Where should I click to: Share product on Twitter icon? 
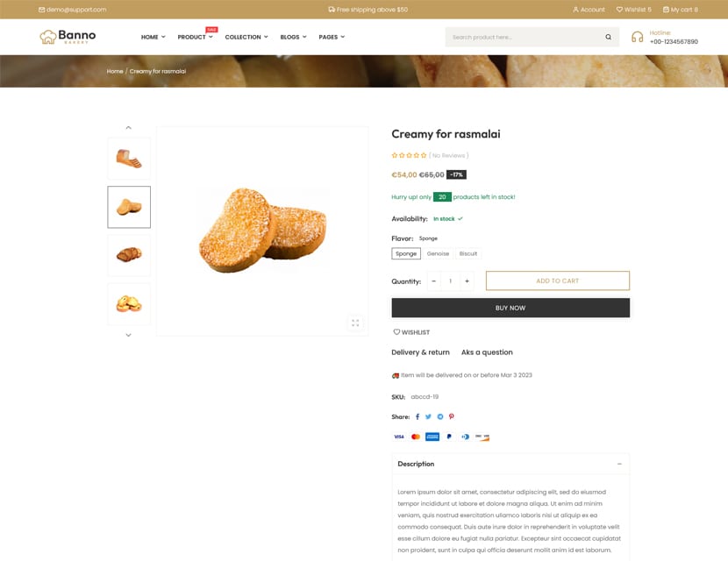[428, 416]
